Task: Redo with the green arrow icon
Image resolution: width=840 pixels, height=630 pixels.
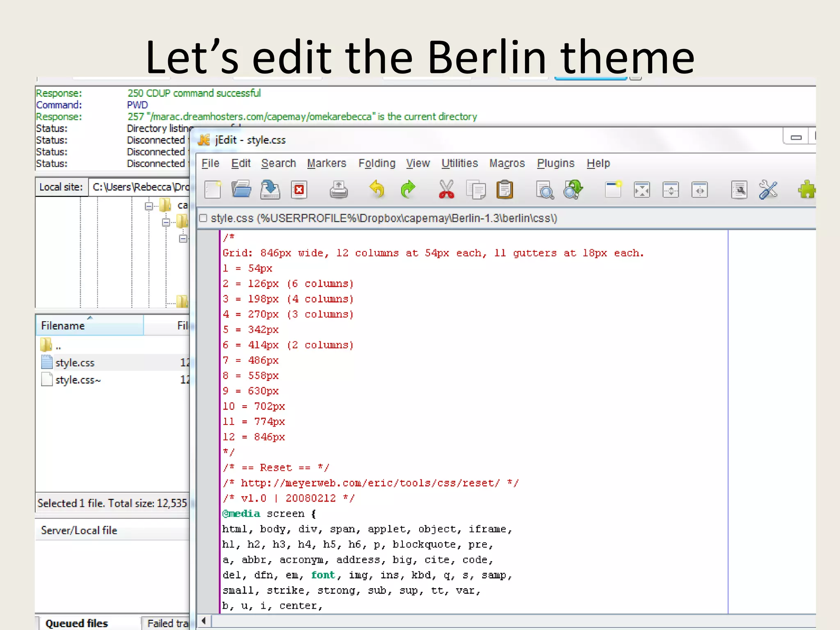Action: point(408,190)
